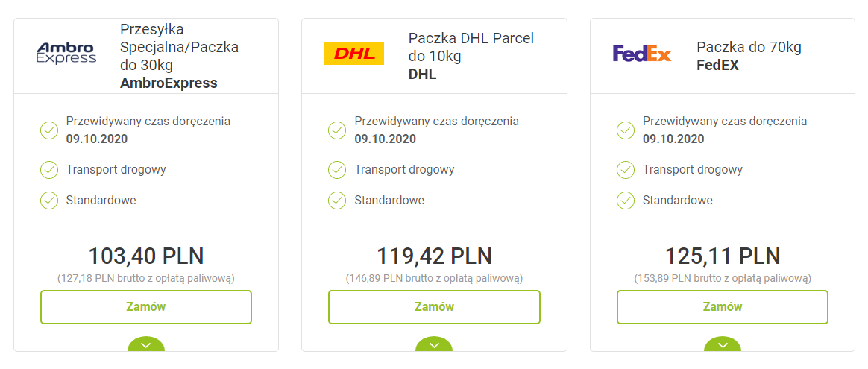Screen dimensions: 868x369
Task: Order FedEx shipment via Zamów button
Action: [x=723, y=307]
